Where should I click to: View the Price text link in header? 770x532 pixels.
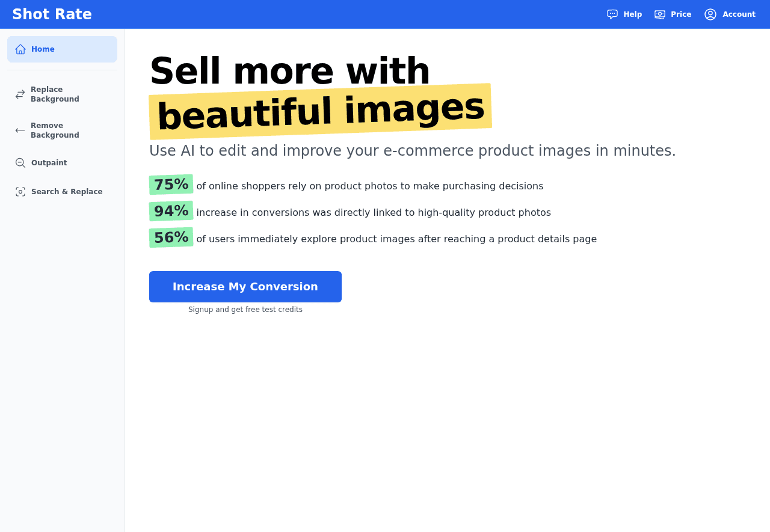click(x=681, y=14)
